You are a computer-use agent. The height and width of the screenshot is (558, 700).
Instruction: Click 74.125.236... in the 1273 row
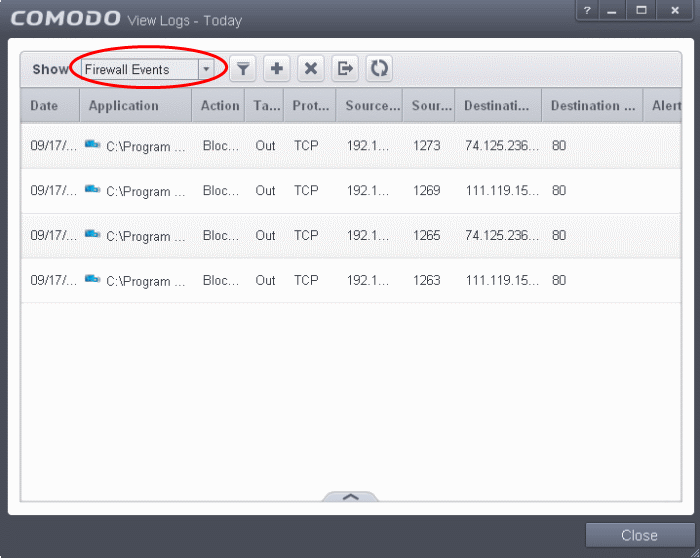coord(502,146)
